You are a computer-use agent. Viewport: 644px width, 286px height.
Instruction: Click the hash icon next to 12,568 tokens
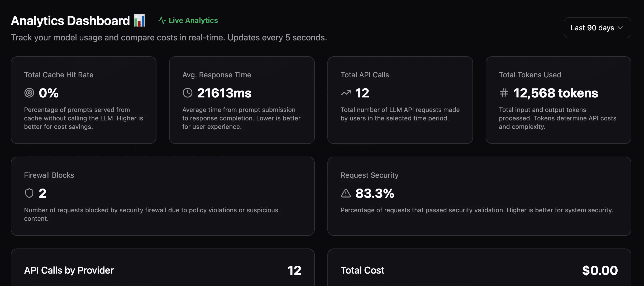[504, 93]
